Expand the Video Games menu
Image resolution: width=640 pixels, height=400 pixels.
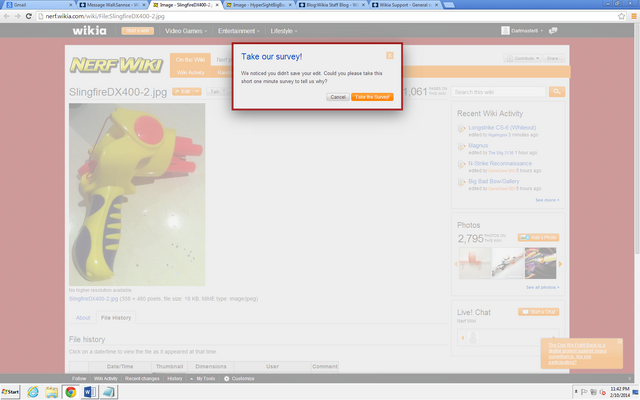(x=186, y=31)
